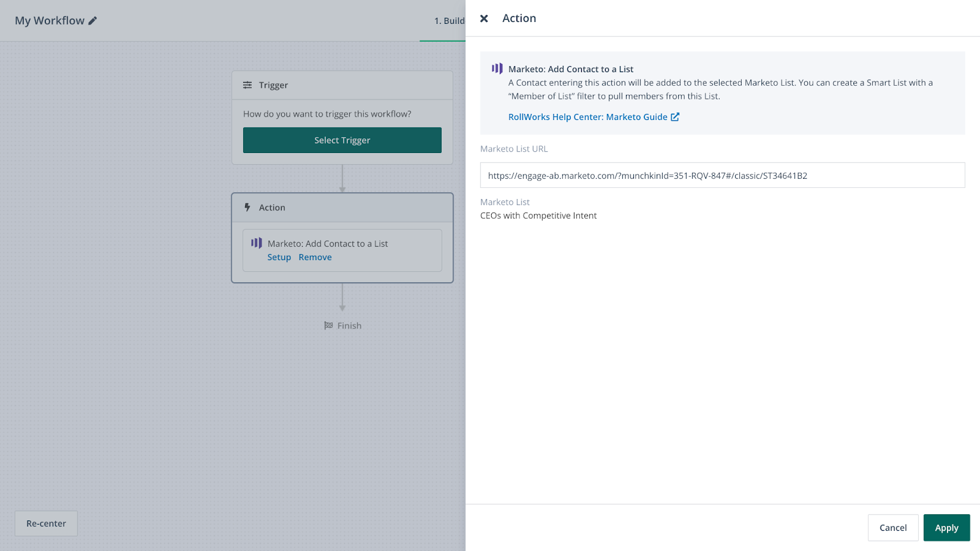The image size is (980, 551).
Task: Click Marketo icon in Action card
Action: (x=257, y=243)
